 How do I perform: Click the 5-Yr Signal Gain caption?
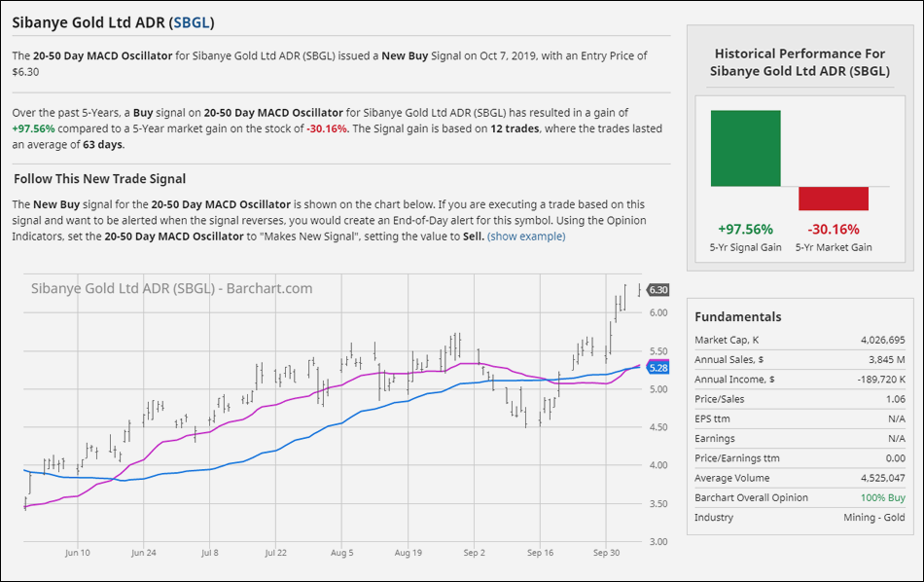(x=745, y=247)
